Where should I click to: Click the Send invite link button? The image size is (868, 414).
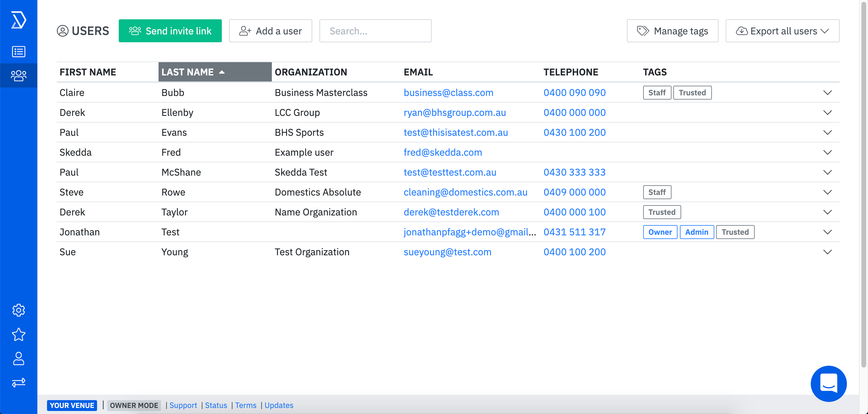[x=170, y=31]
